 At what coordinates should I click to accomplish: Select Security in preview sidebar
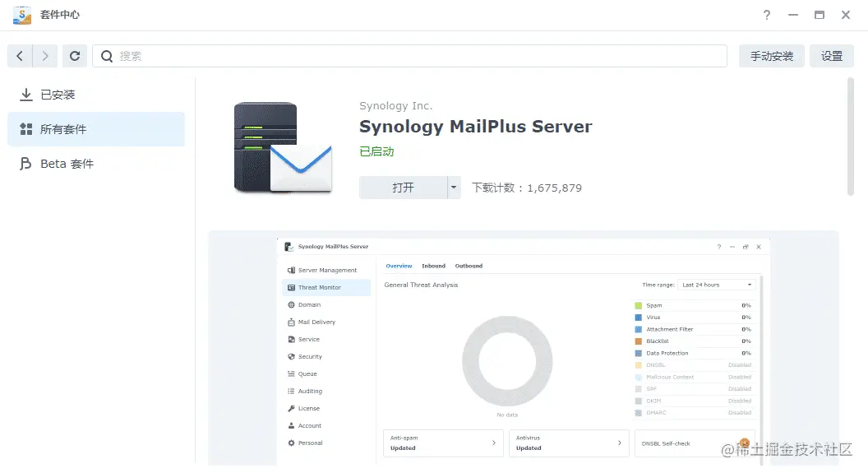[326, 357]
